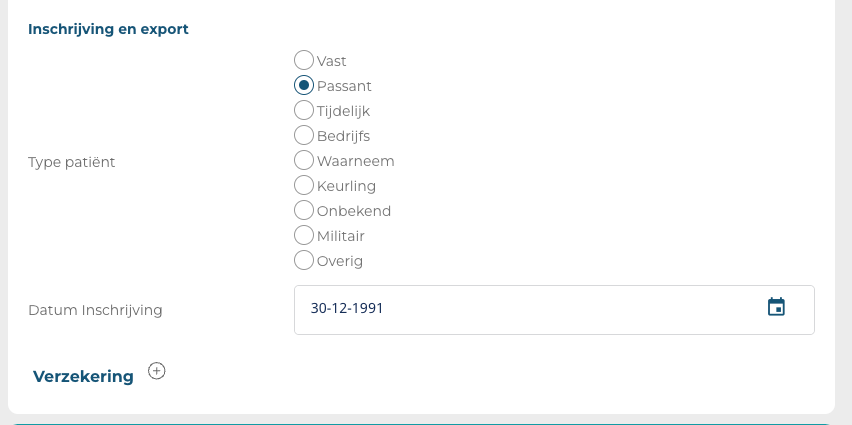Screen dimensions: 852x425
Task: Choose the Militair radio button circle
Action: [304, 236]
